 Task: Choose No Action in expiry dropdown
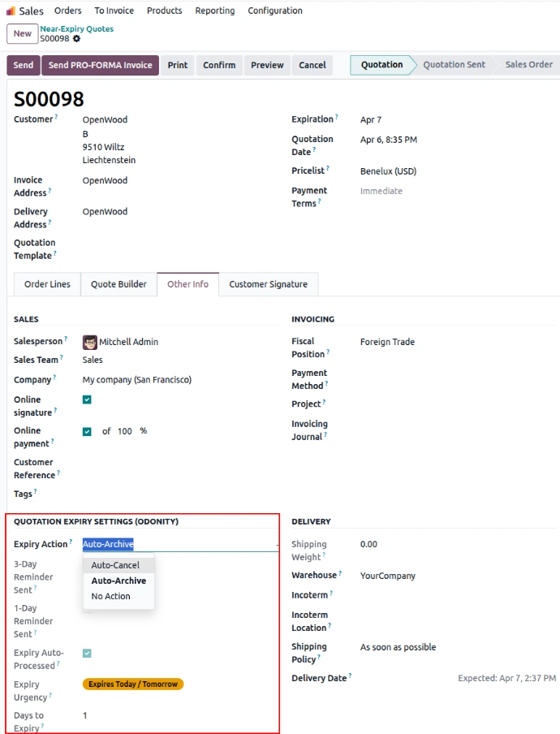[x=110, y=596]
